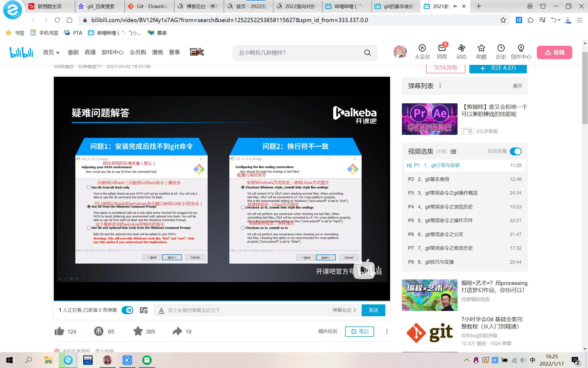The height and width of the screenshot is (368, 588).
Task: Toggle the auto-play (自动连播) switch
Action: tap(516, 151)
